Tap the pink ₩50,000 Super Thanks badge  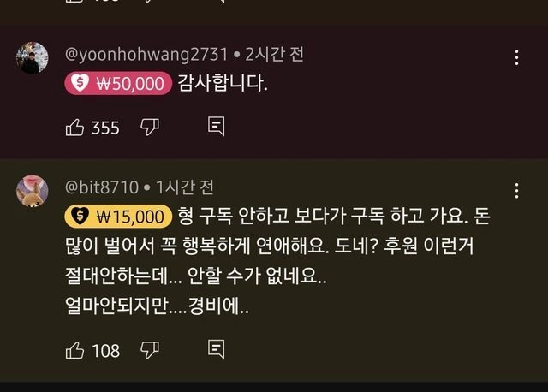pyautogui.click(x=118, y=83)
